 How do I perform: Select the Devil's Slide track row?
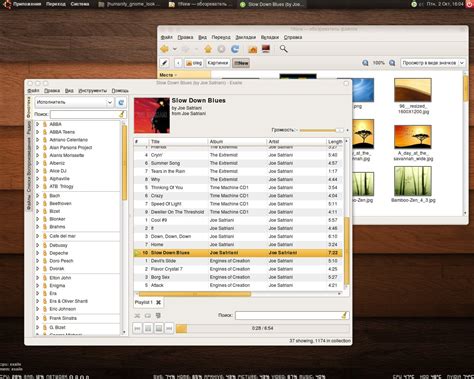click(x=238, y=261)
